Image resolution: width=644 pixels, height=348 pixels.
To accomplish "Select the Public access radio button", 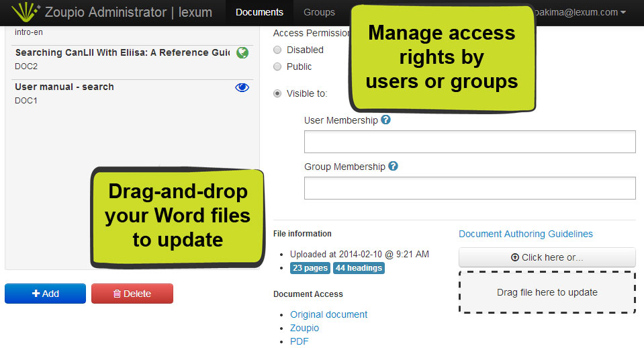I will [x=277, y=67].
